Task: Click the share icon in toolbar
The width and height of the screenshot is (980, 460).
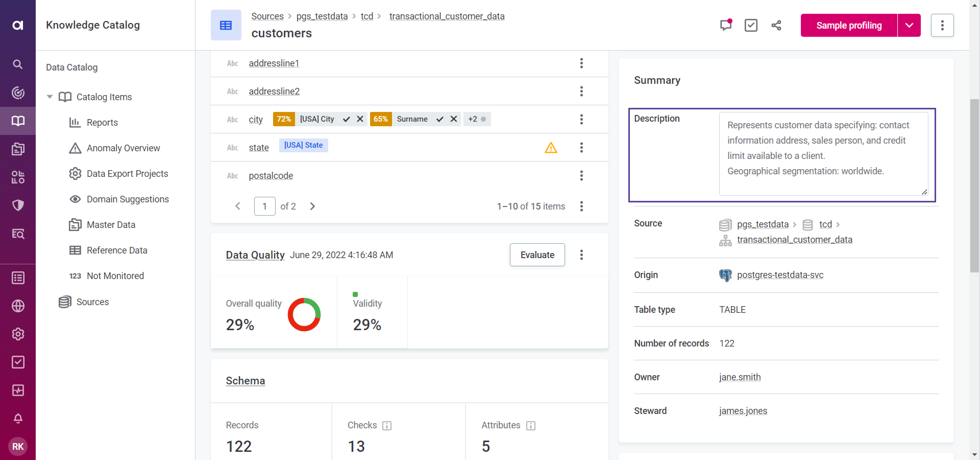Action: [x=776, y=26]
